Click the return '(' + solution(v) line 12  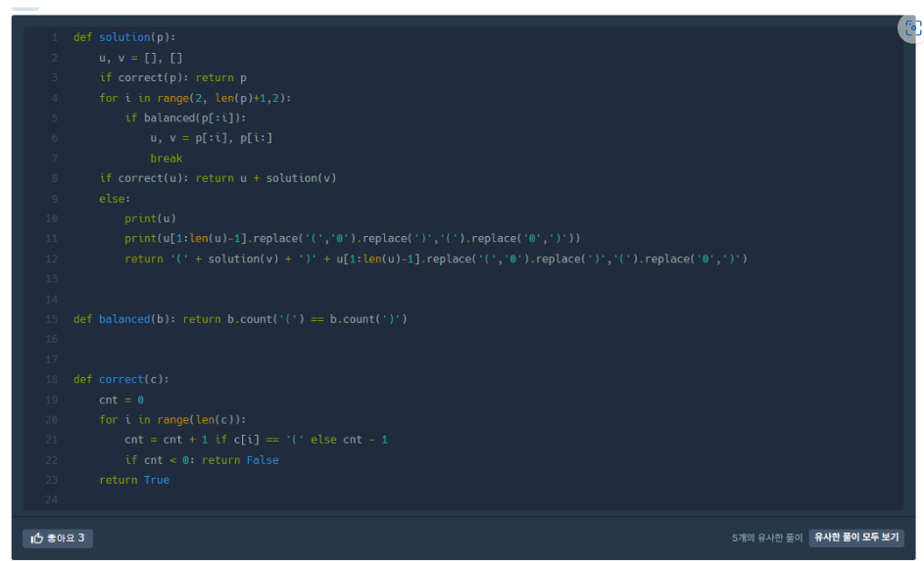point(435,259)
